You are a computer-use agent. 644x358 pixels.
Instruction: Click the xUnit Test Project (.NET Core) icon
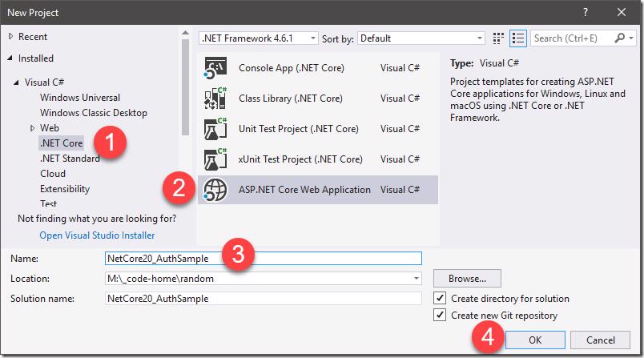(215, 159)
